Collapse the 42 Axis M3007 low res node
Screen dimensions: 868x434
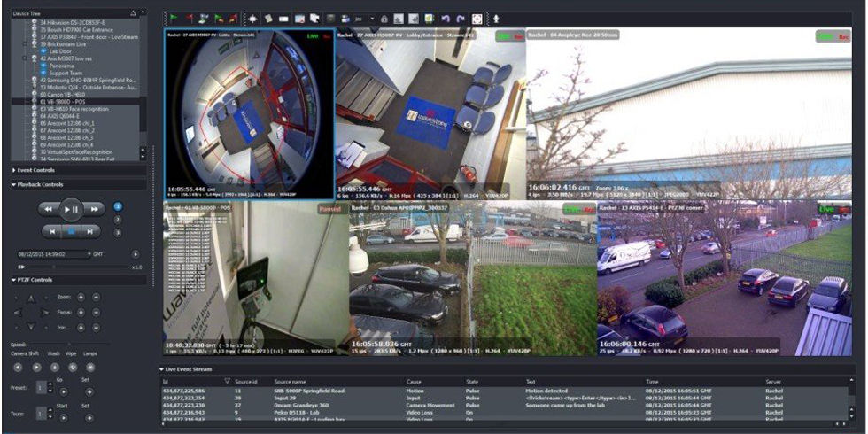26,58
